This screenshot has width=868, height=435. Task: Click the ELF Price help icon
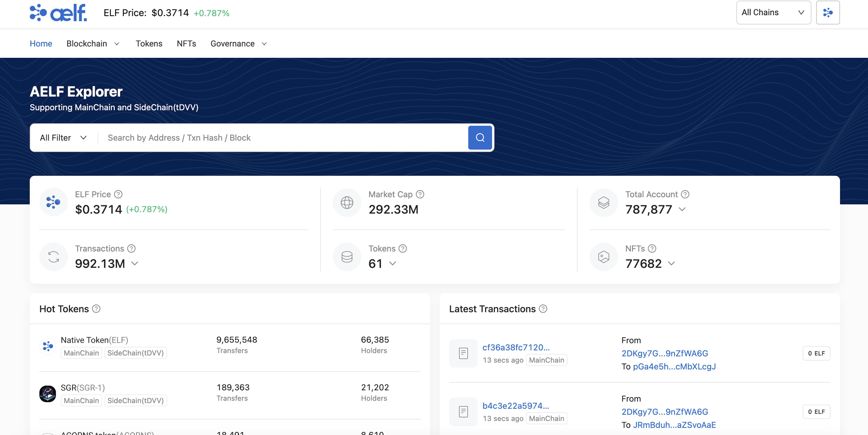(118, 194)
